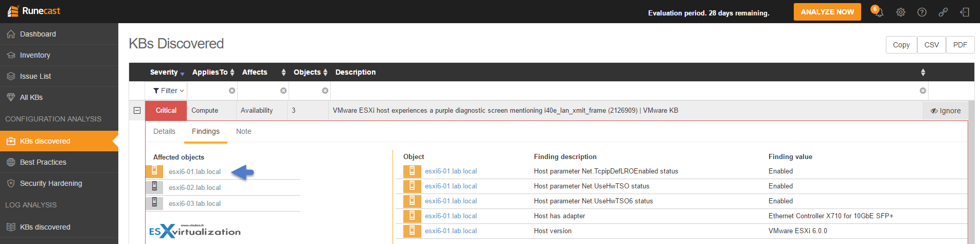980x244 pixels.
Task: Clear the Applies To filter field
Action: coord(232,91)
